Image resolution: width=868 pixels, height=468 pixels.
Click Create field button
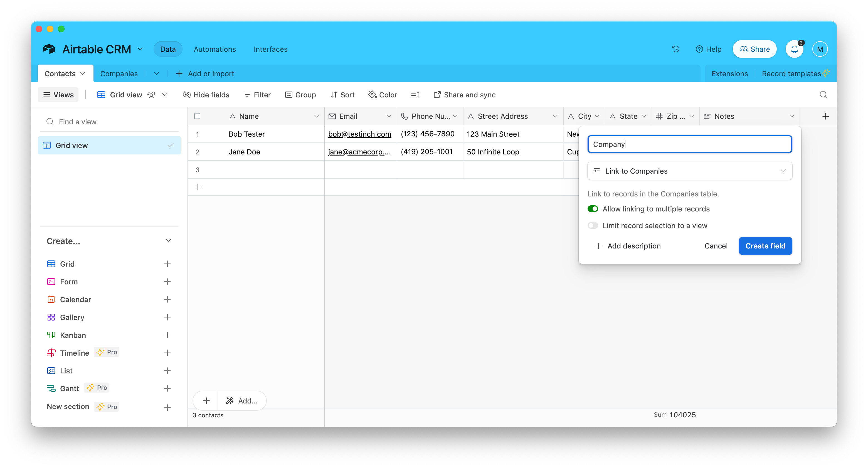pyautogui.click(x=765, y=246)
